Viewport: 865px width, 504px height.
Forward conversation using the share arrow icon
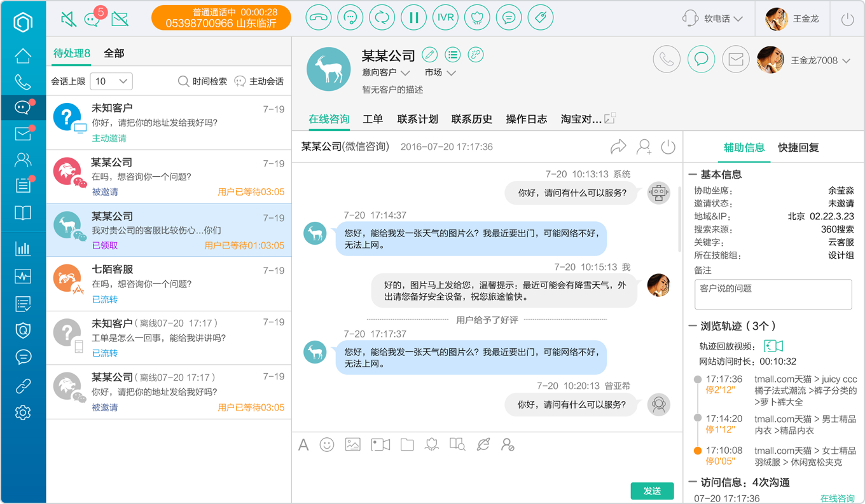click(618, 147)
